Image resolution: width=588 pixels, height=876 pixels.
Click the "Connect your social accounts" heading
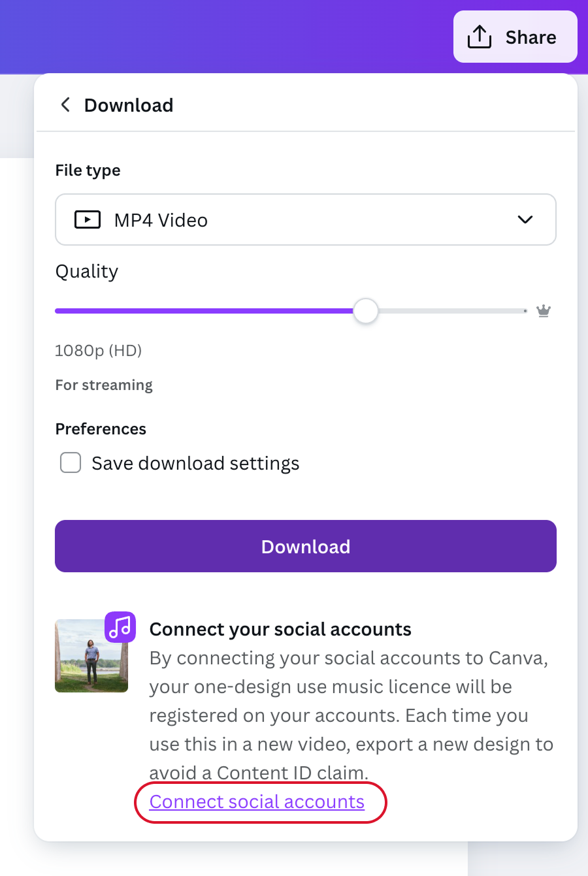click(x=280, y=629)
